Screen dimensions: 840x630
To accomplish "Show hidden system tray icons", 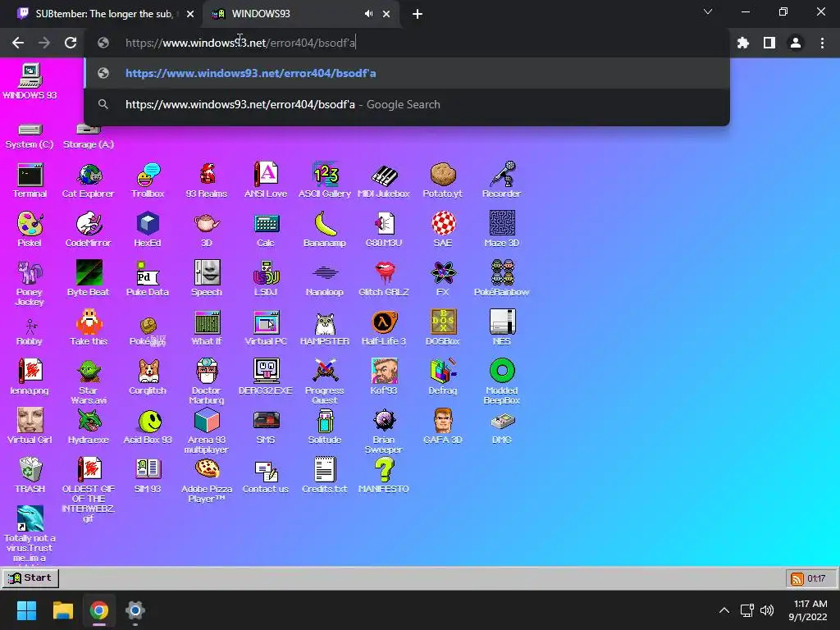I will (724, 610).
